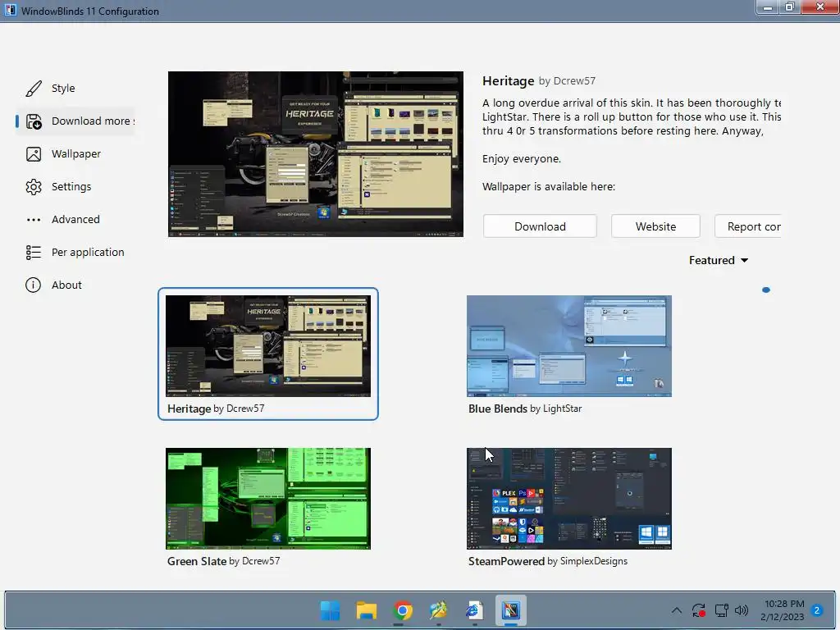Close the WindowBlinds window
This screenshot has width=840, height=630.
pyautogui.click(x=820, y=7)
